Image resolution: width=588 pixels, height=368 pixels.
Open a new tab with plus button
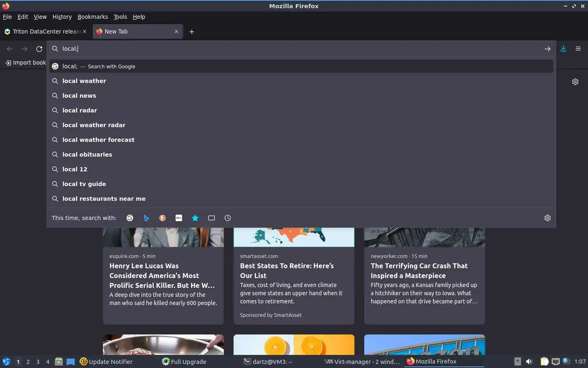(192, 31)
